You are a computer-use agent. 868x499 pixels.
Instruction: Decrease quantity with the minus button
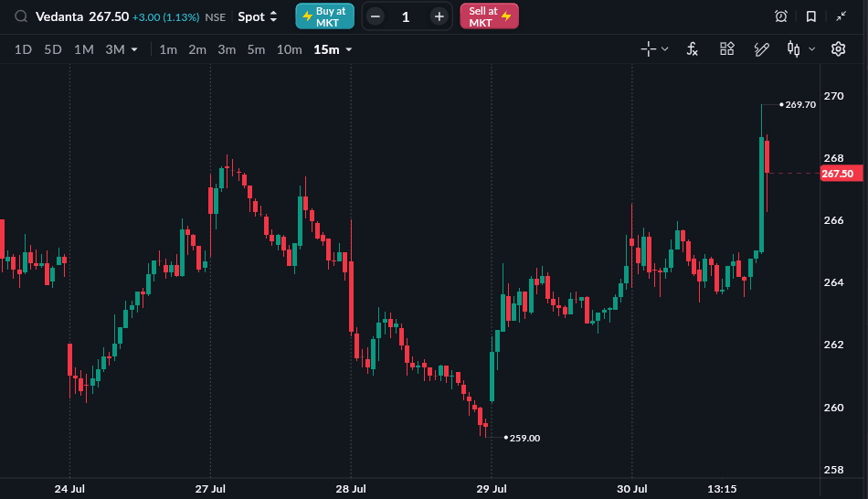[376, 16]
